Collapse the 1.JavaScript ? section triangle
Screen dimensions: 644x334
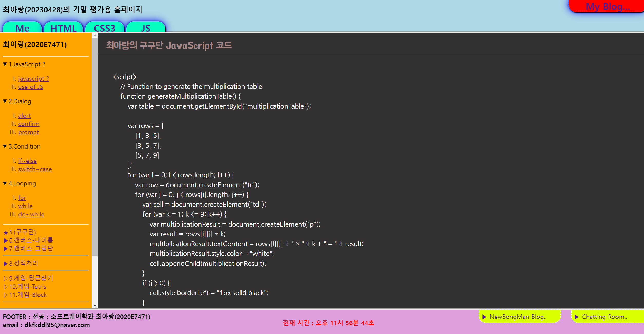[x=5, y=64]
